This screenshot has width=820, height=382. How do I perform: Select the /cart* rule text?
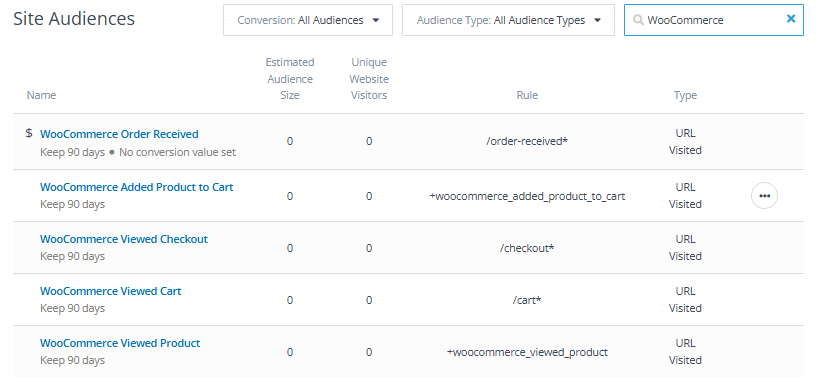pyautogui.click(x=527, y=300)
